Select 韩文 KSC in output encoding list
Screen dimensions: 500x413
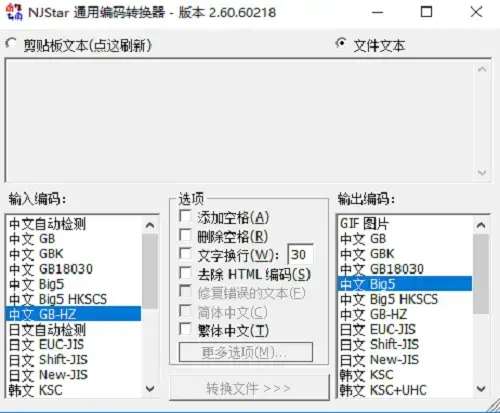click(405, 375)
